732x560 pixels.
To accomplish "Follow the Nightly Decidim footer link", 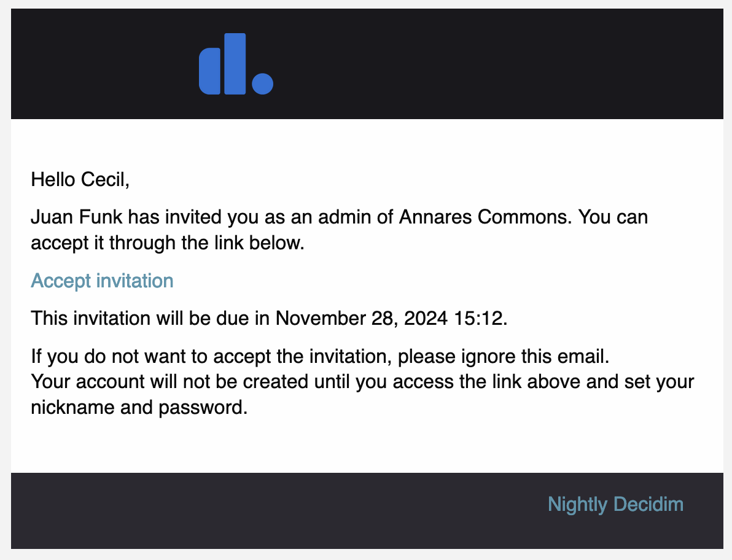I will 615,505.
